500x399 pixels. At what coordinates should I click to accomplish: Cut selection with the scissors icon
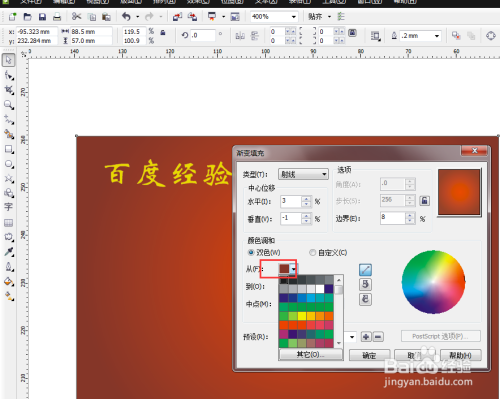click(x=77, y=17)
